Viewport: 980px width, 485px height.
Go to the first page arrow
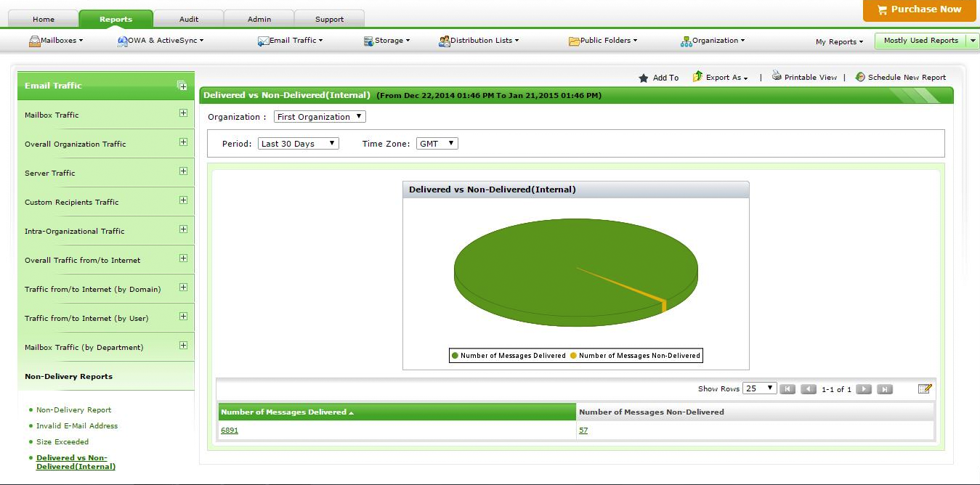tap(787, 389)
